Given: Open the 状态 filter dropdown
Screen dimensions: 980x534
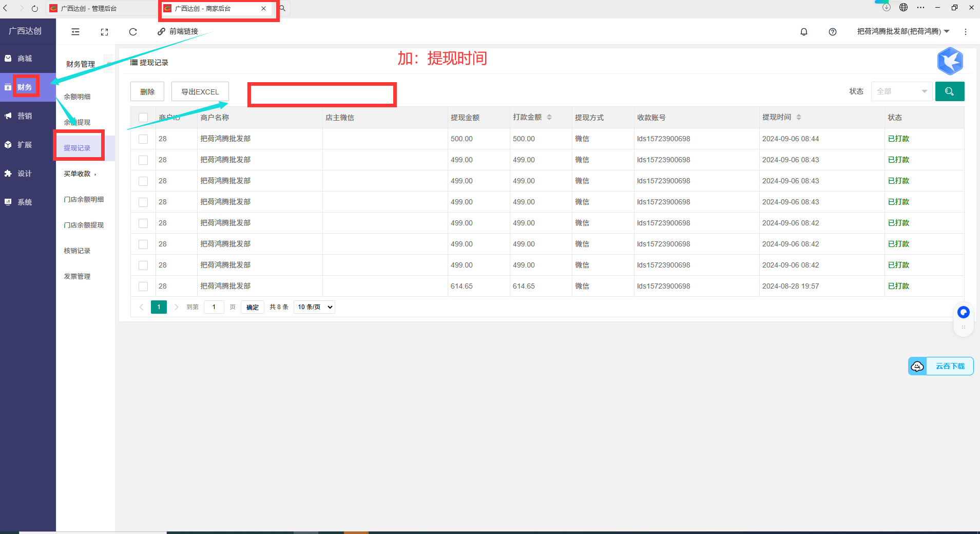Looking at the screenshot, I should click(901, 91).
